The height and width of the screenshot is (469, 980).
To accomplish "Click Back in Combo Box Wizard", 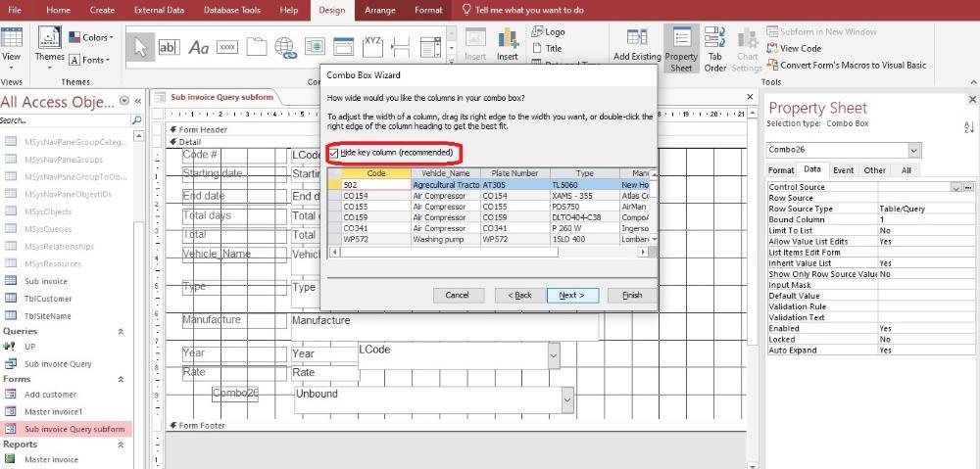I will point(519,295).
